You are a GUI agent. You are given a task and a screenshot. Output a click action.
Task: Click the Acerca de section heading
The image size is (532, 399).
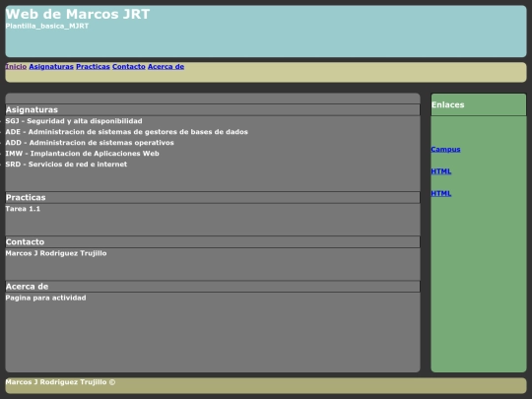28,287
